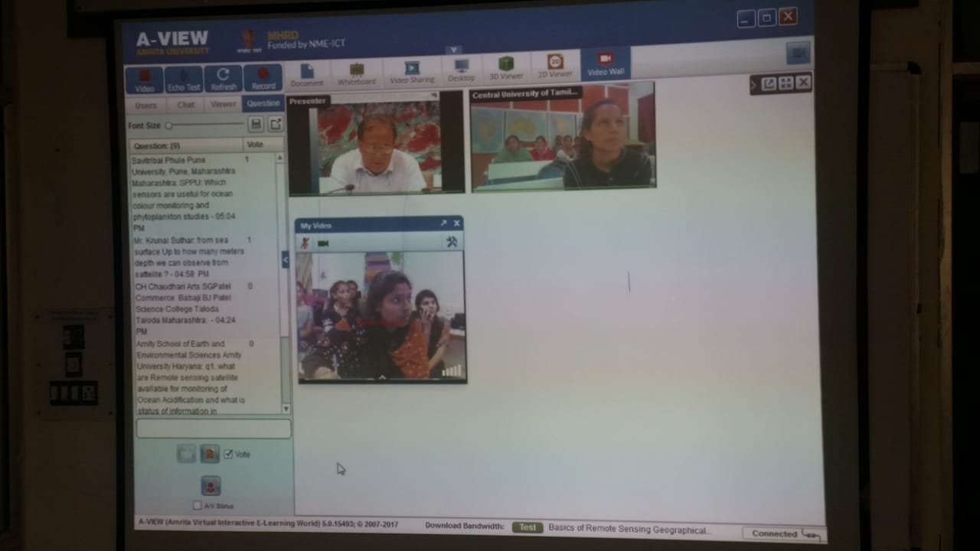Screen dimensions: 980x551
Task: Click the question list scroll down arrow
Action: coord(286,409)
